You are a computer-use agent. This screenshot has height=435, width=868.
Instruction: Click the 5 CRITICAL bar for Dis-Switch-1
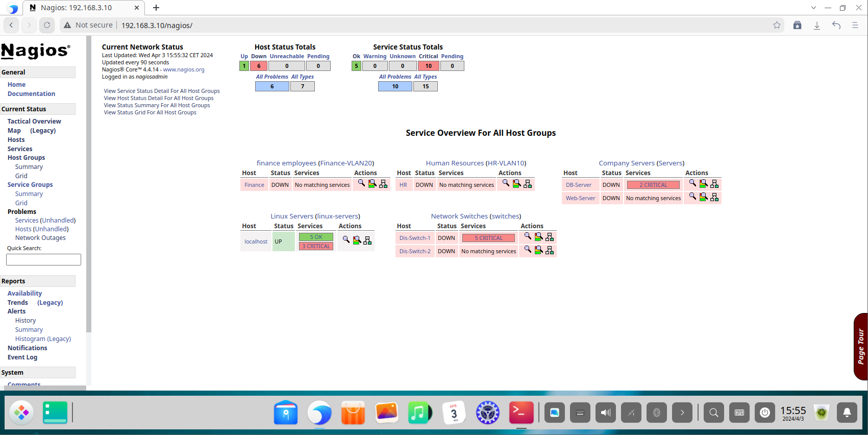click(488, 238)
